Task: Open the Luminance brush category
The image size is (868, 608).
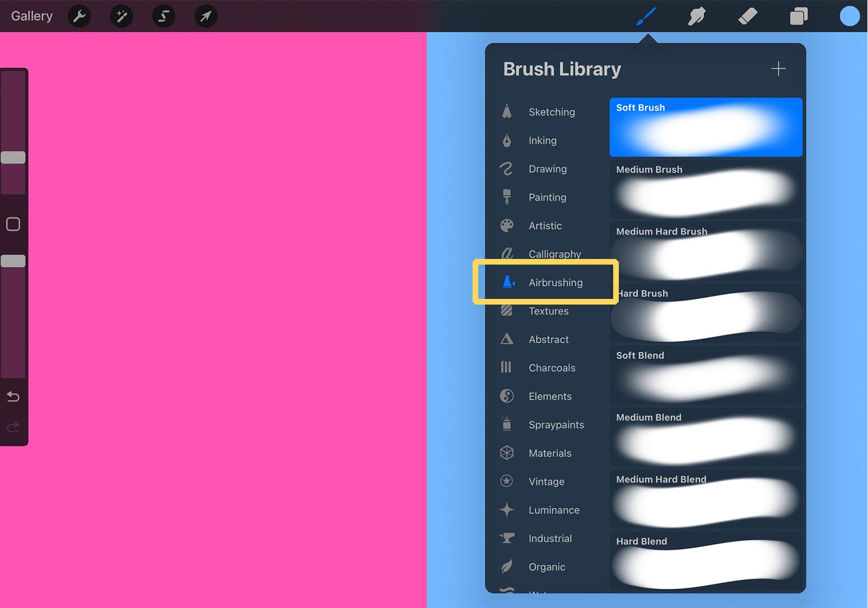Action: (539, 510)
